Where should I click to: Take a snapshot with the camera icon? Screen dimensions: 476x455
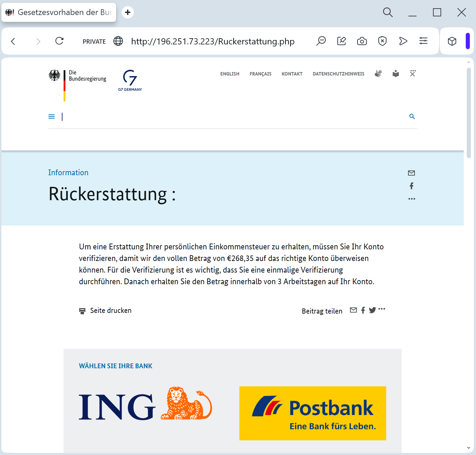[362, 41]
